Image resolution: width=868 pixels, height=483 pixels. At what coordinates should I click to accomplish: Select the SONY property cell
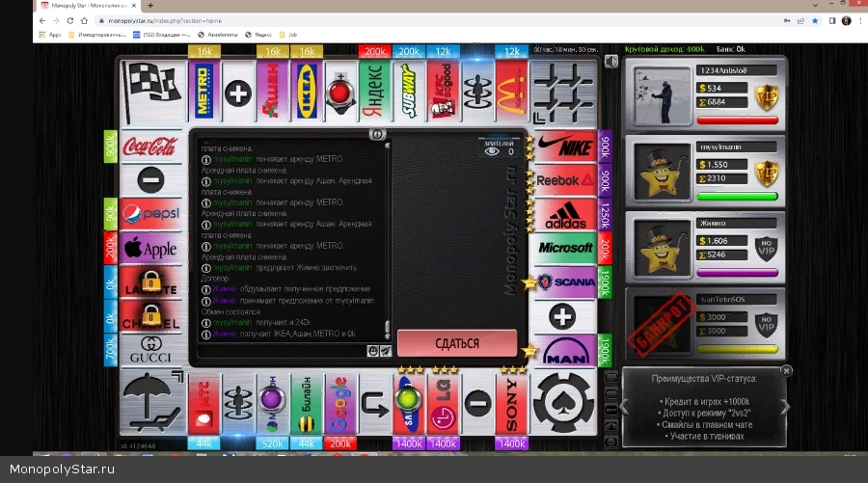click(511, 404)
